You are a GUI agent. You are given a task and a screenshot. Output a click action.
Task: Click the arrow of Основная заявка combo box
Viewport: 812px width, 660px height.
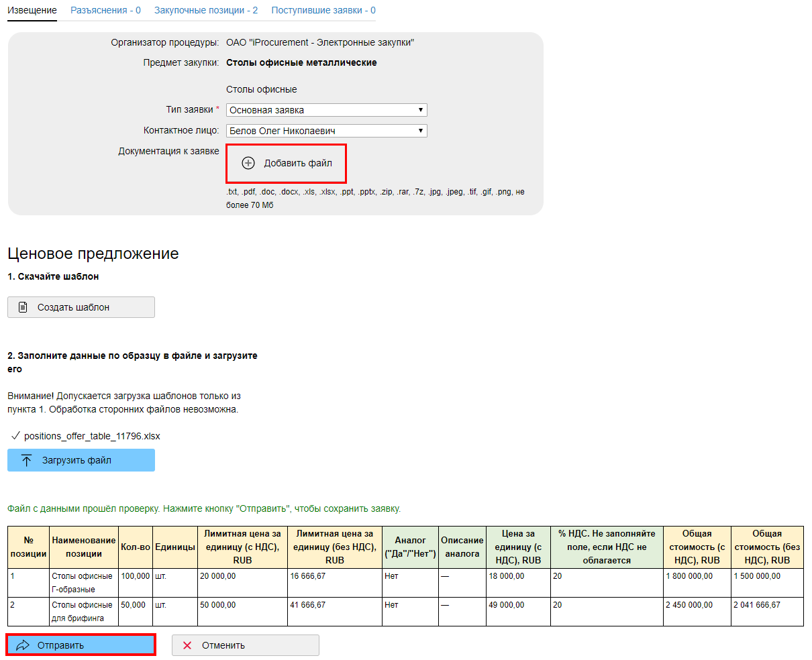421,110
